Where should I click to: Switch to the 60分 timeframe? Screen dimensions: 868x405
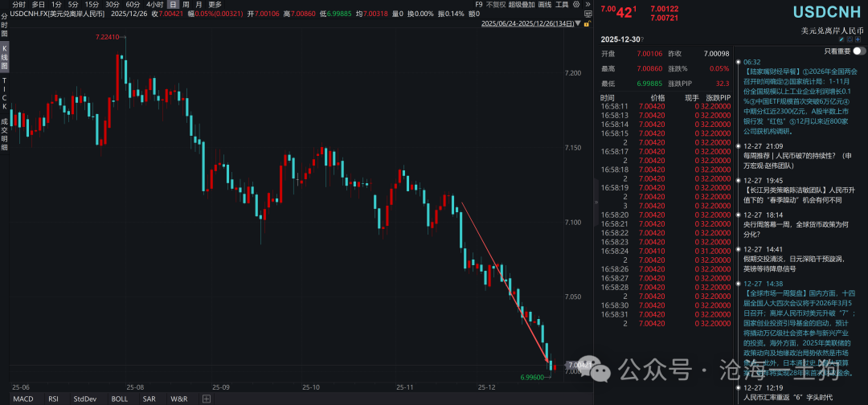tap(133, 5)
